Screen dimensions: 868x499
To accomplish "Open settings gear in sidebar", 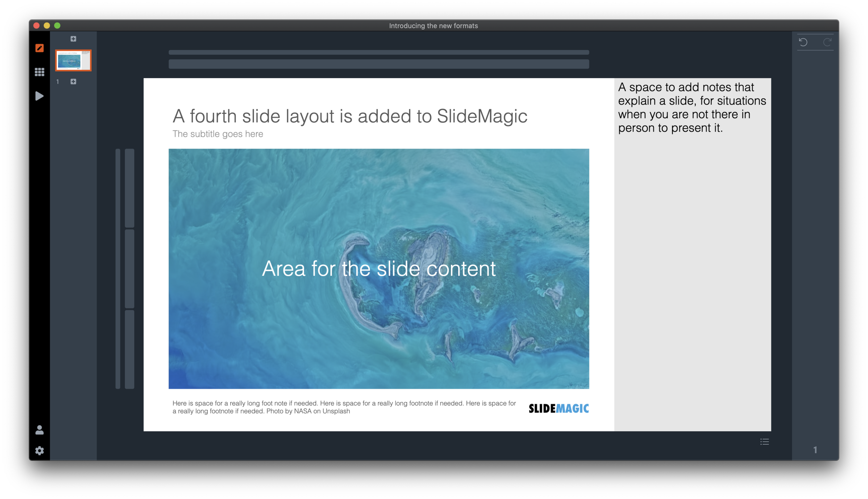I will click(40, 451).
